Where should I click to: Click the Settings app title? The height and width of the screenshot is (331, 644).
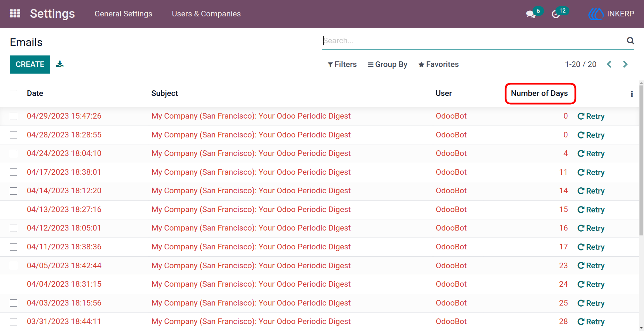pyautogui.click(x=52, y=14)
